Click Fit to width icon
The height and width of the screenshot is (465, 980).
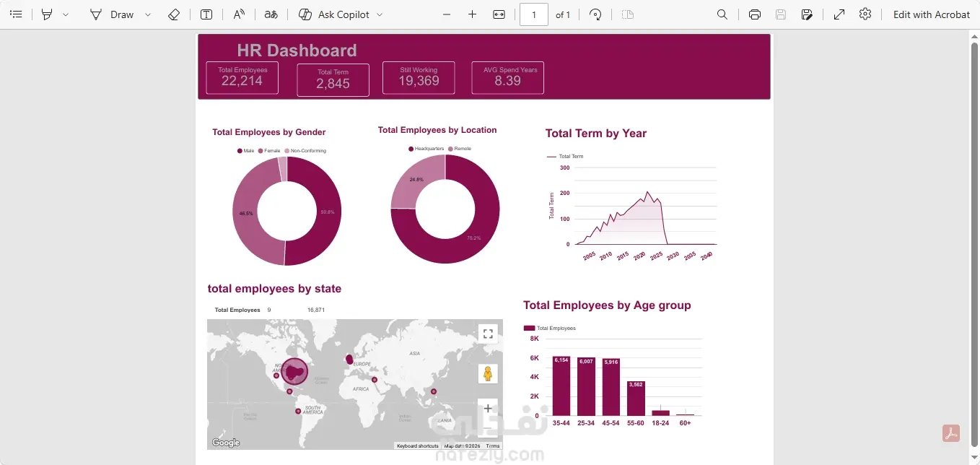499,14
